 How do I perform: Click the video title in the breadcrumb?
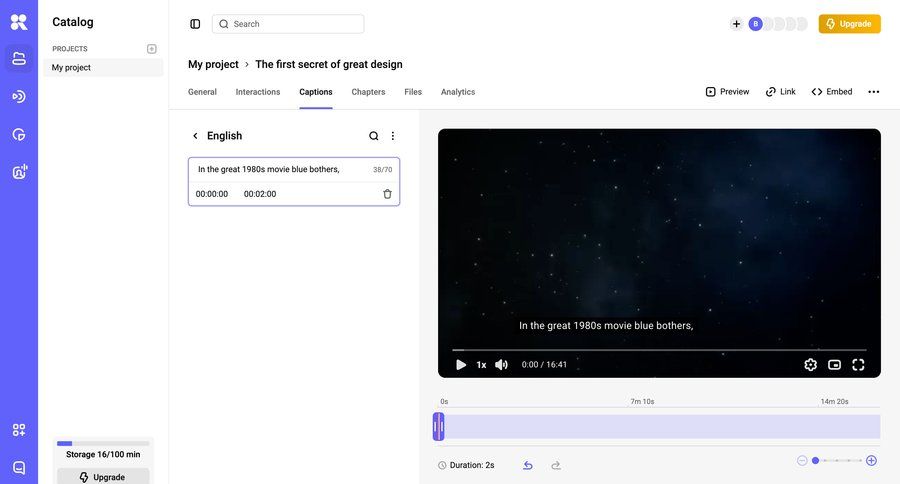329,64
